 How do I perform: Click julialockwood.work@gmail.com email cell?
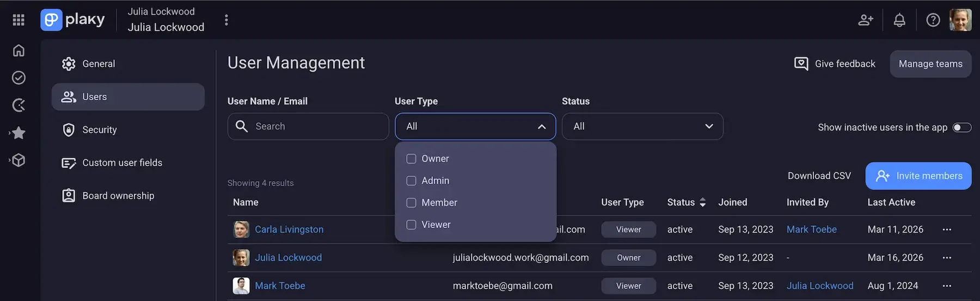click(x=520, y=258)
